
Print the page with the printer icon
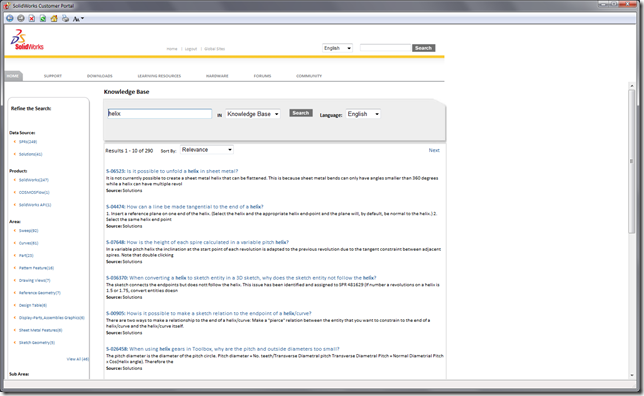(x=65, y=18)
